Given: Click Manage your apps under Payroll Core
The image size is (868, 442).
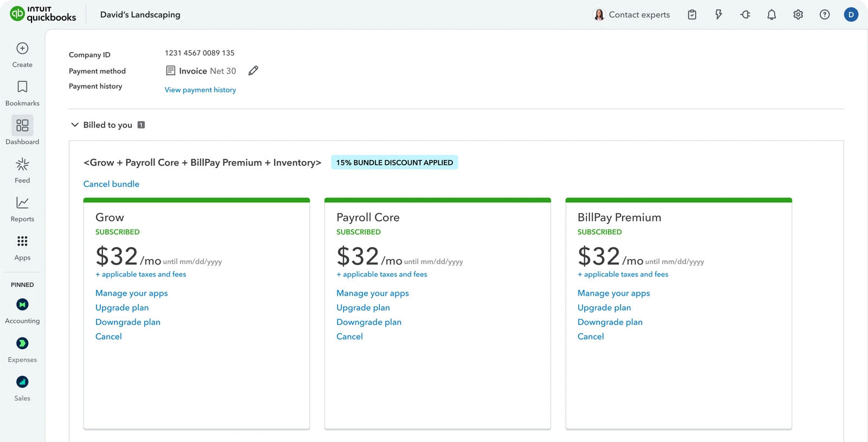Looking at the screenshot, I should pyautogui.click(x=373, y=293).
